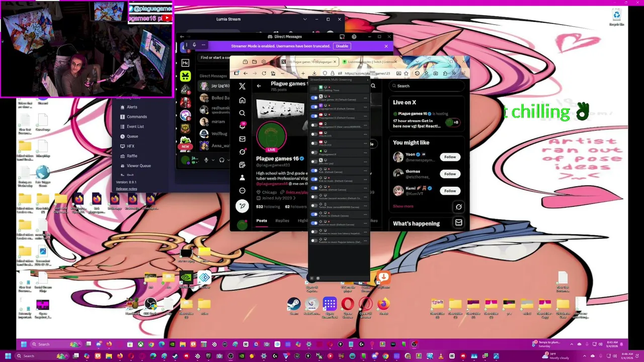Screen dimensions: 644x362
Task: Open Discord help question mark icon
Action: tap(354, 36)
